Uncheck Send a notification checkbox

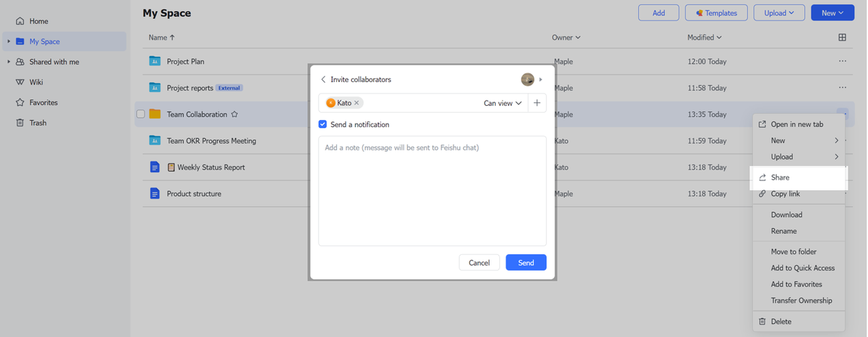[323, 125]
